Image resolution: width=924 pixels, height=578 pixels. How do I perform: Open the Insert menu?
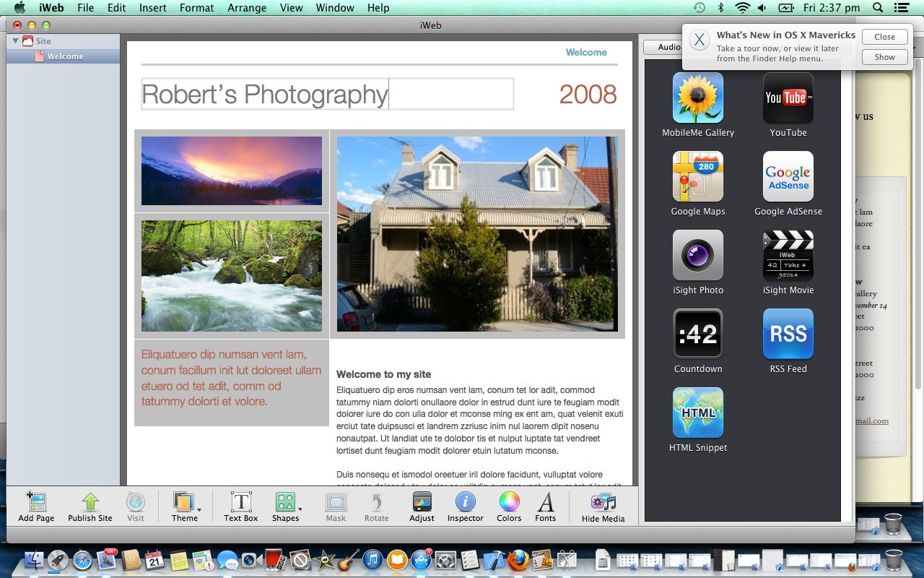pyautogui.click(x=152, y=8)
